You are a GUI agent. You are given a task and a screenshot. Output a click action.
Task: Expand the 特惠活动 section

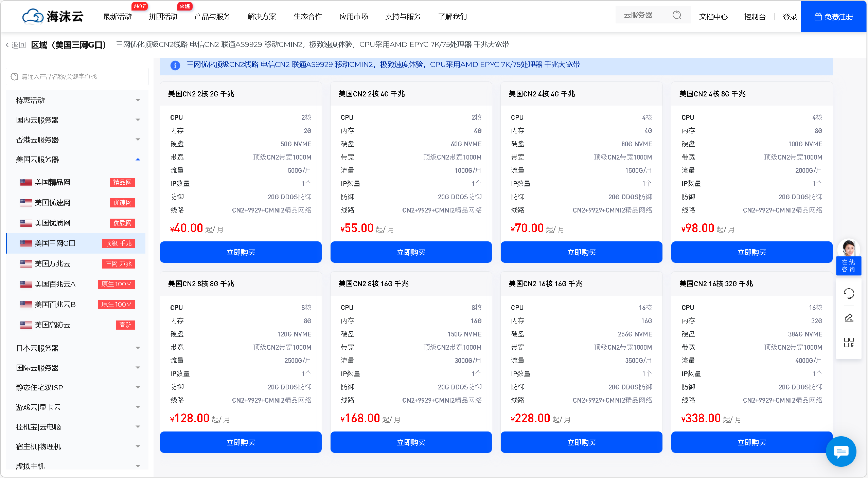tap(77, 100)
